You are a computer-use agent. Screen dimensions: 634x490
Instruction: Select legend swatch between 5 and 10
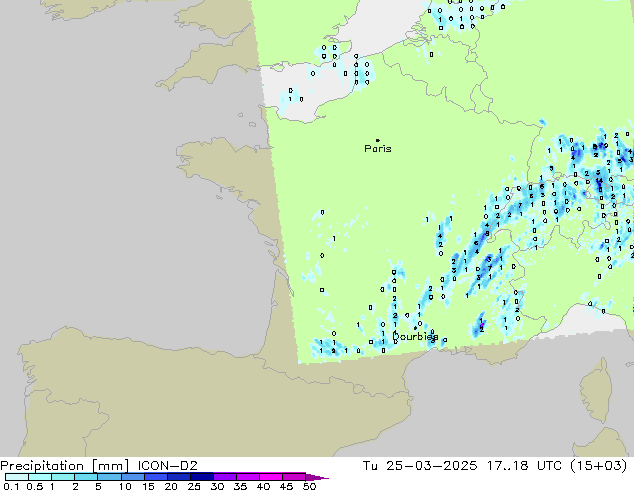pos(109,477)
